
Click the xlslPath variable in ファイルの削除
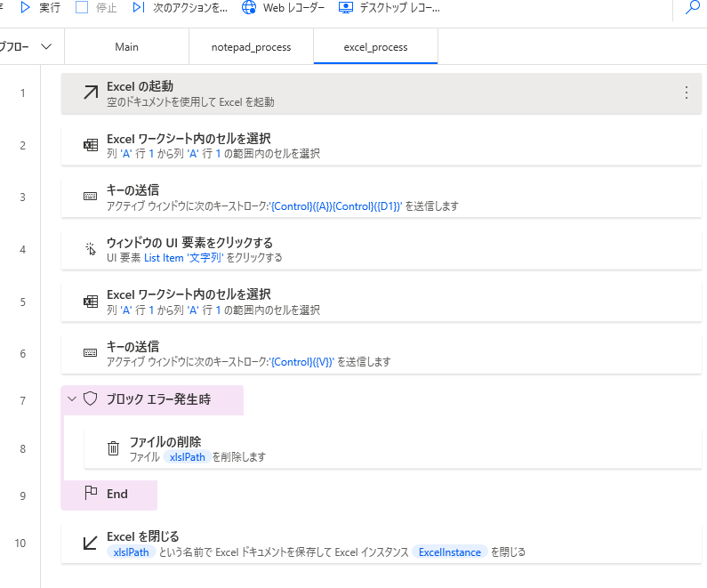coord(186,457)
